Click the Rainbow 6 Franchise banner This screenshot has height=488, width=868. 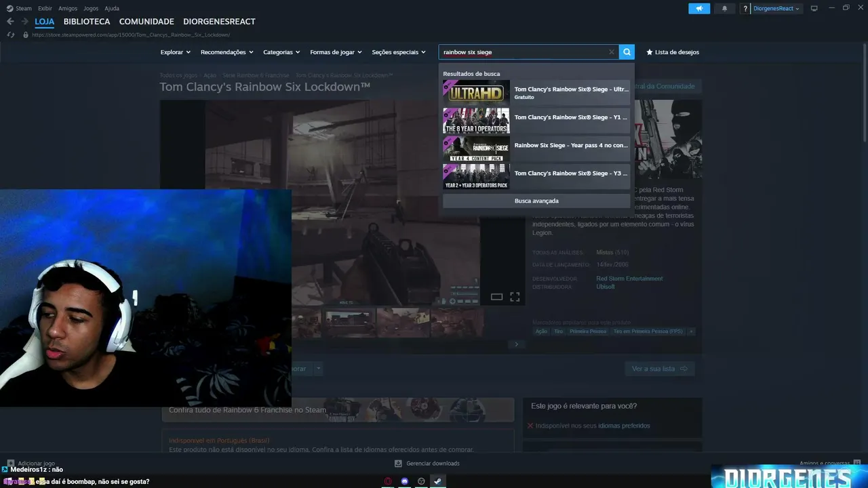[338, 409]
